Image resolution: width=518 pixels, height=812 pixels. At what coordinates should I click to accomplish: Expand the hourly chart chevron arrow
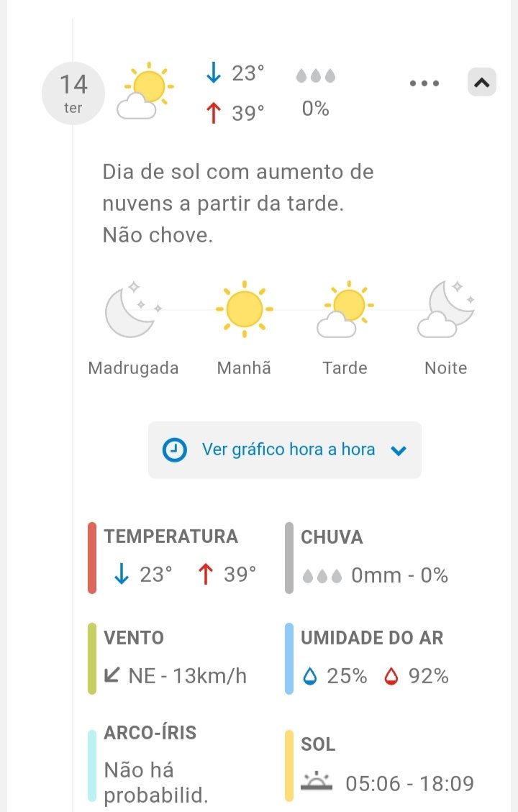coord(399,451)
